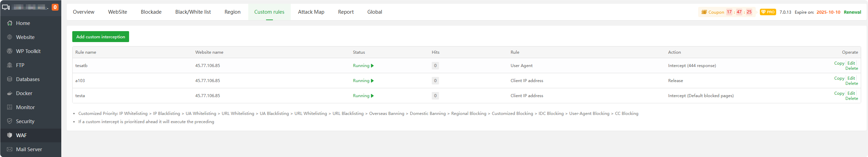Click the Security shield icon

pos(10,121)
